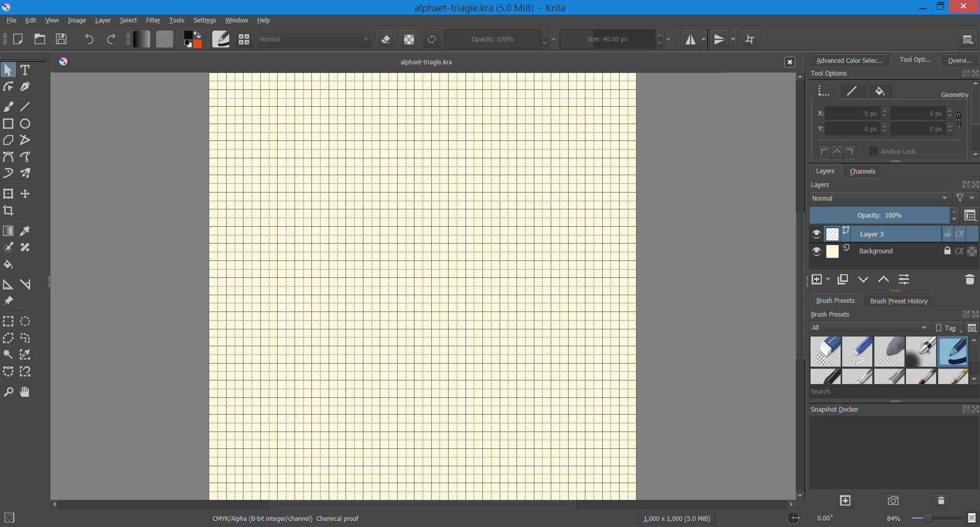This screenshot has width=980, height=527.
Task: Create a new document
Action: (x=18, y=39)
